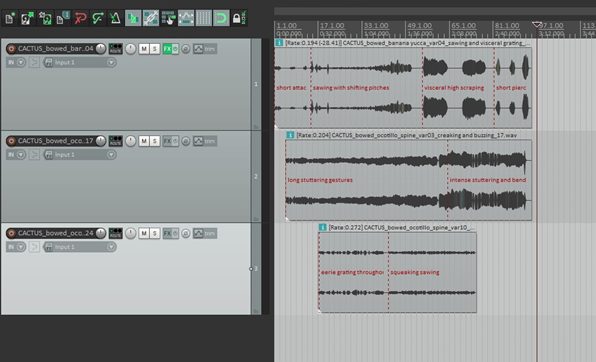Solo the CACTUS_bowed_oco..24 track

pyautogui.click(x=155, y=233)
